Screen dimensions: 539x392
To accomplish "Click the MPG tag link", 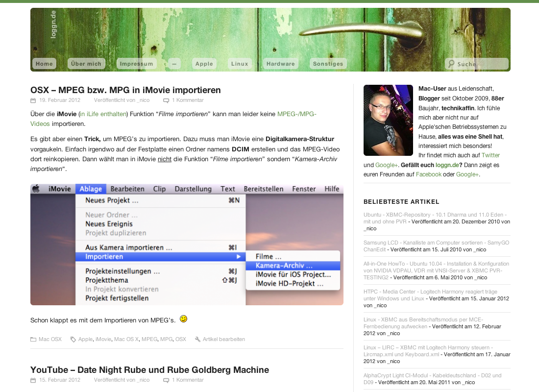I will [x=167, y=340].
